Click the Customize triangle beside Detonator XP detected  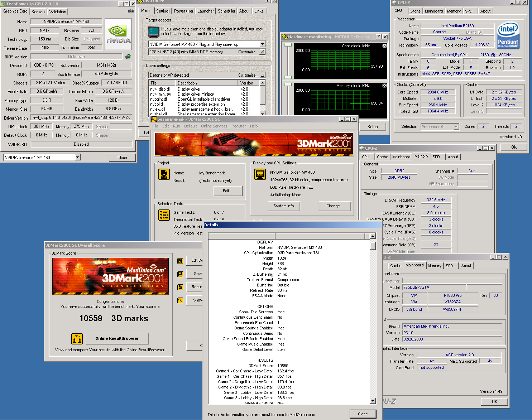tap(262, 75)
